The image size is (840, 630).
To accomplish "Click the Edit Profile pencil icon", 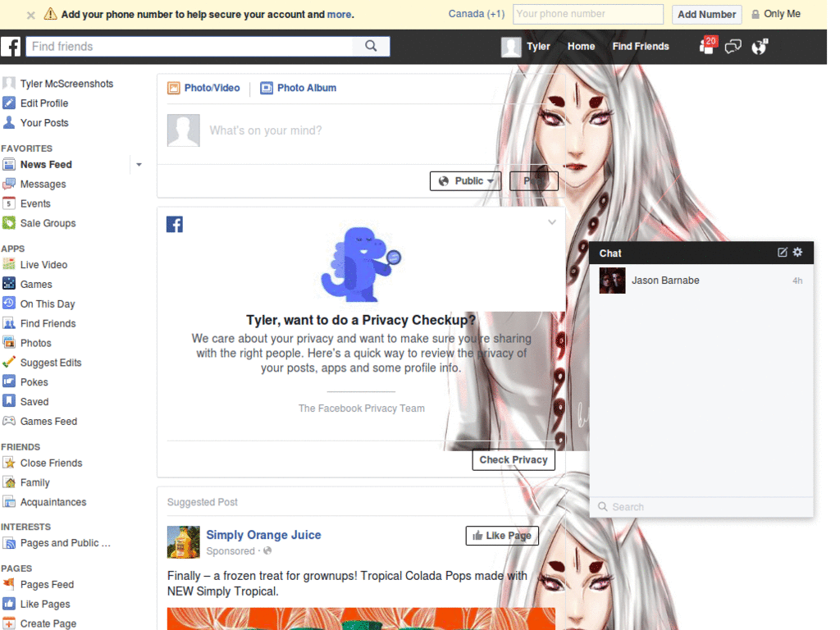I will [x=8, y=103].
